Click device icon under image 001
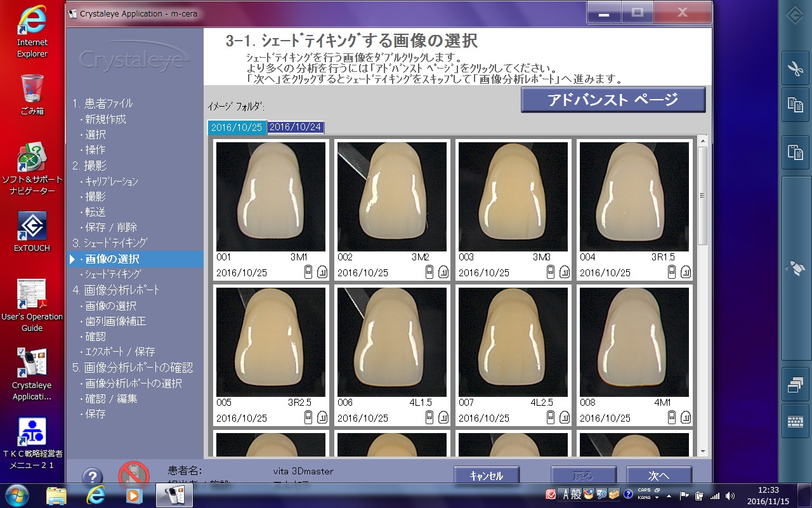This screenshot has height=508, width=812. pos(308,272)
